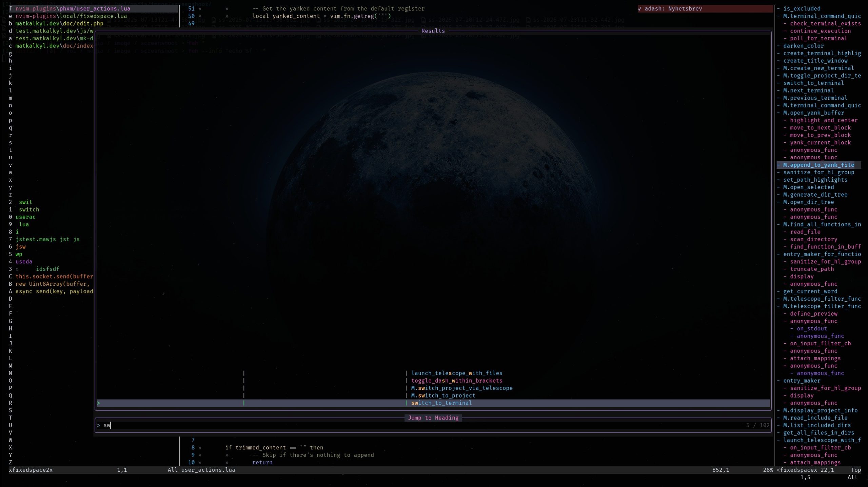Jump to get_current_word in outline
This screenshot has width=868, height=487.
tap(810, 291)
